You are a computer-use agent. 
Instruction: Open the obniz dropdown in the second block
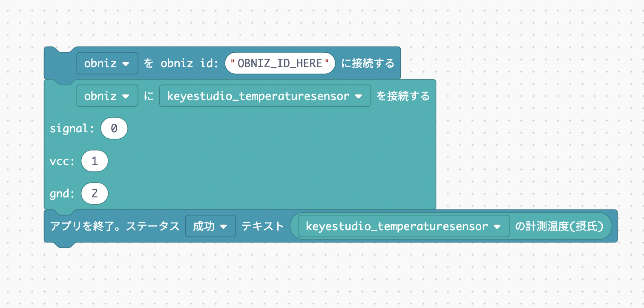107,96
